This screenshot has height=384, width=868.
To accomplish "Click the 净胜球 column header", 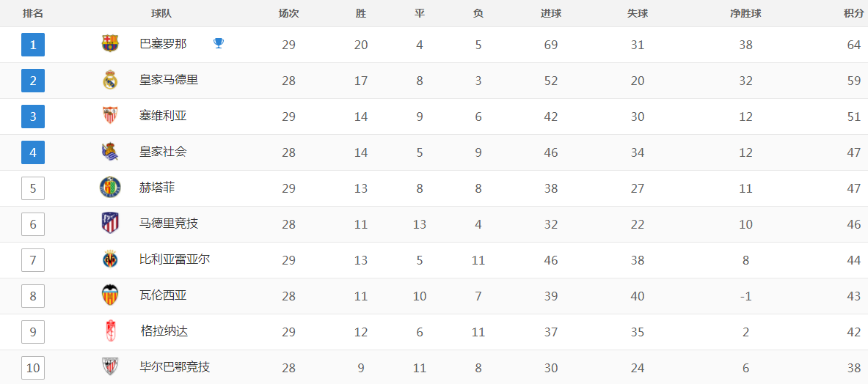I will 745,14.
